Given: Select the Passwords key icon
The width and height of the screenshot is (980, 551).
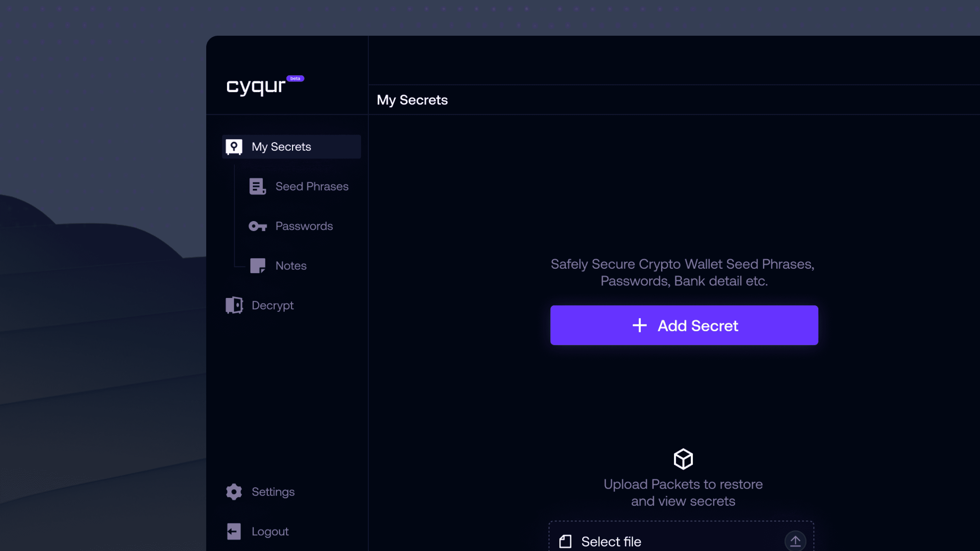Looking at the screenshot, I should click(257, 226).
